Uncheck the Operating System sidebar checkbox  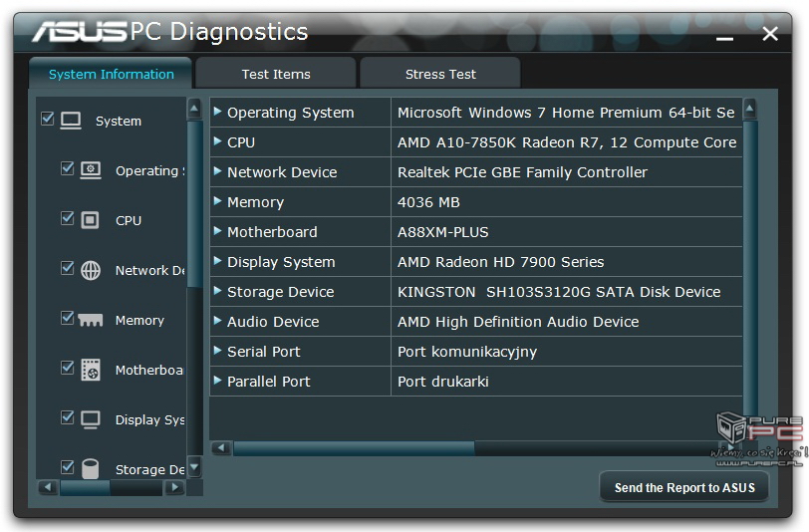(68, 168)
